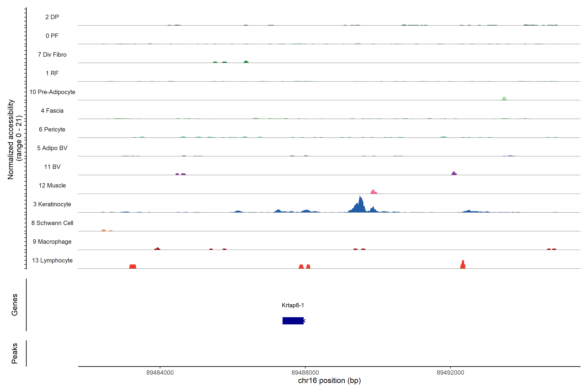Screen dimensions: 588x392
Task: Select the 8 Schwann Cell track label
Action: click(52, 223)
